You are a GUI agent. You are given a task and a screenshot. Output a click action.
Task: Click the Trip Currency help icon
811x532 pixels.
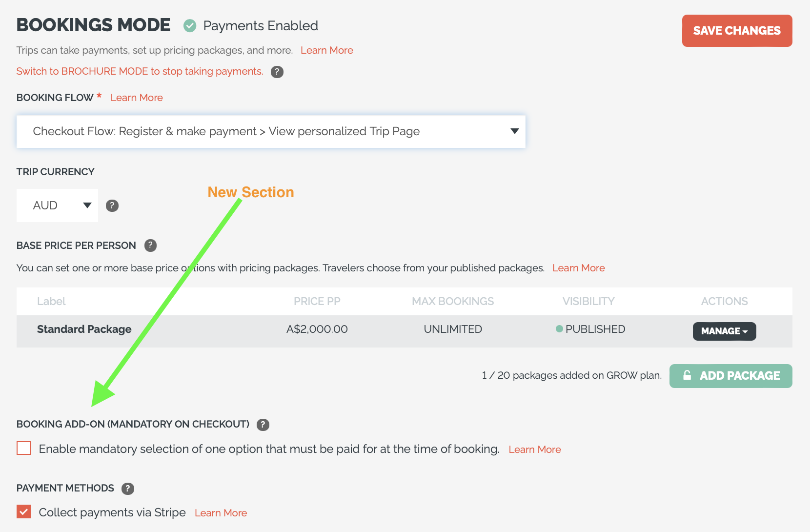[x=112, y=205]
